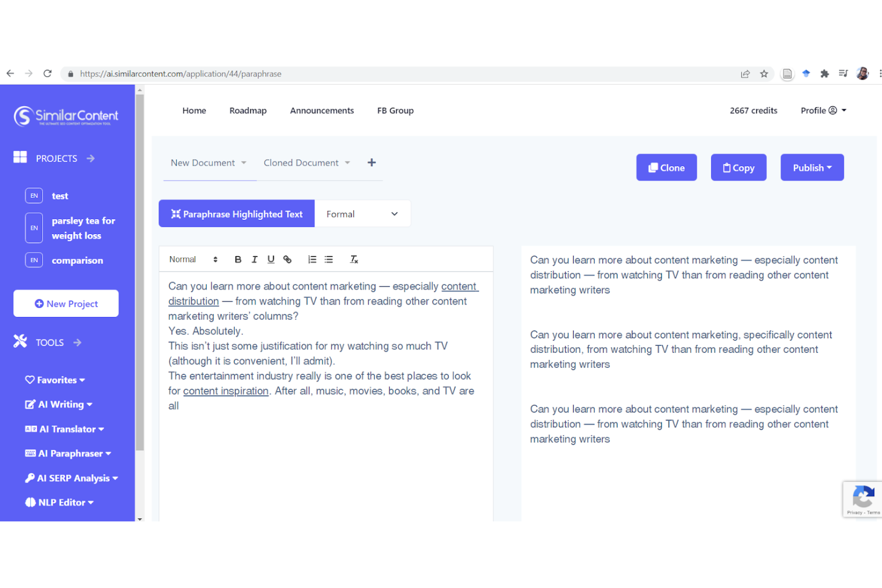Click the EN badge beside test project
Screen dimensions: 882x588
pyautogui.click(x=34, y=195)
